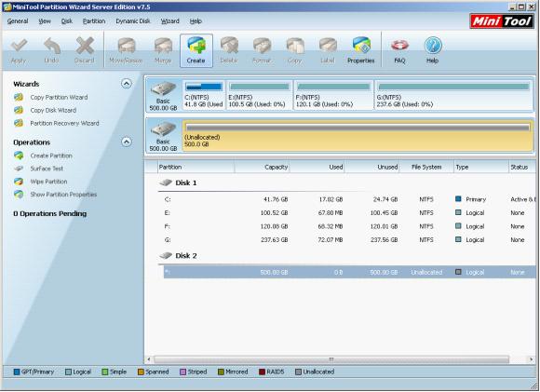540x392 pixels.
Task: Select Wipe Partition in Operations
Action: click(x=48, y=182)
